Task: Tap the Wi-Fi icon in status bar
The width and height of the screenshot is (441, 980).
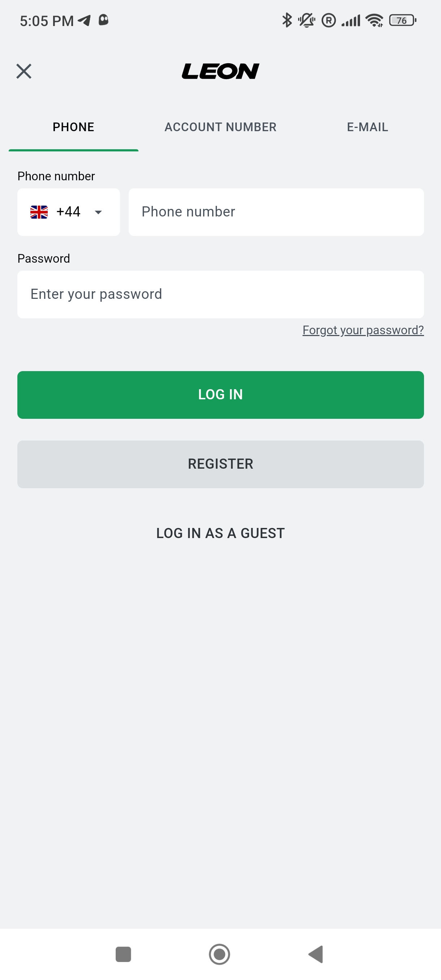Action: pyautogui.click(x=374, y=20)
